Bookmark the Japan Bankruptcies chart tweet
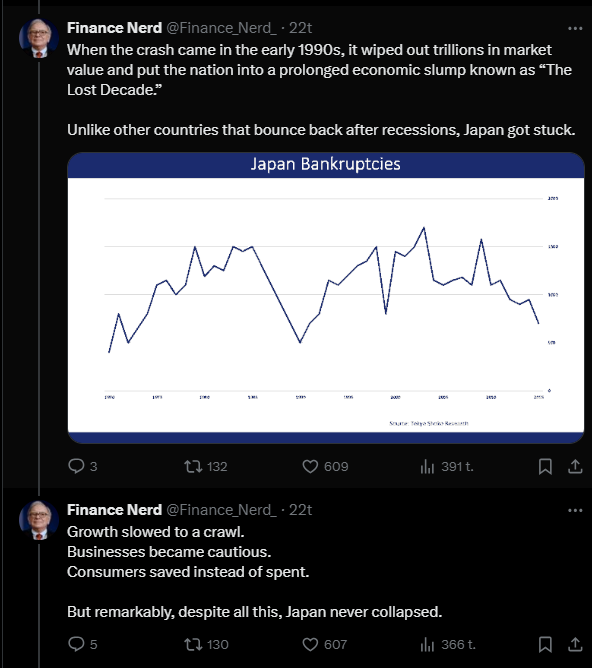 click(545, 466)
